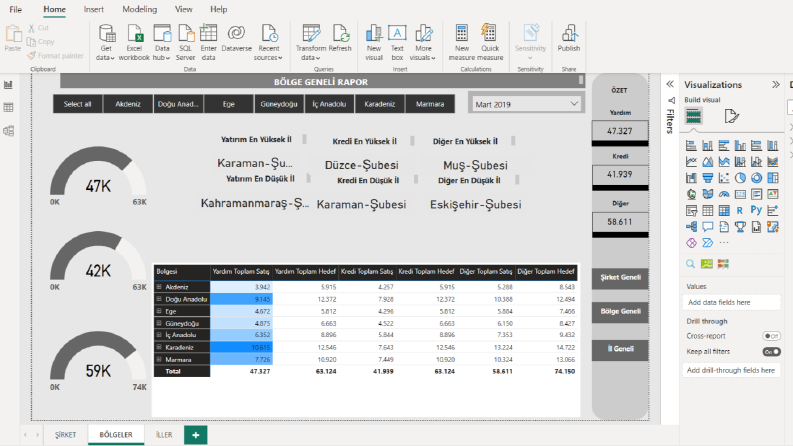Toggle Keep all filters switch
This screenshot has width=793, height=446.
(x=771, y=351)
